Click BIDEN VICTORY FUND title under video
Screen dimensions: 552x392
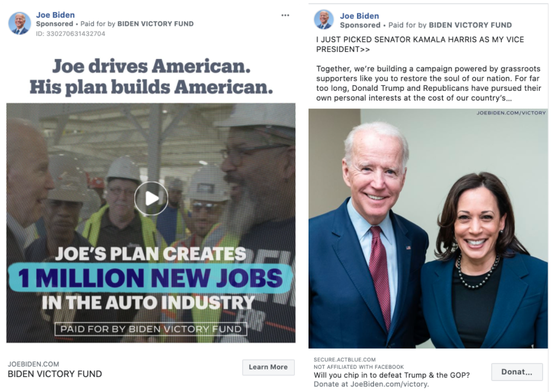click(x=55, y=374)
